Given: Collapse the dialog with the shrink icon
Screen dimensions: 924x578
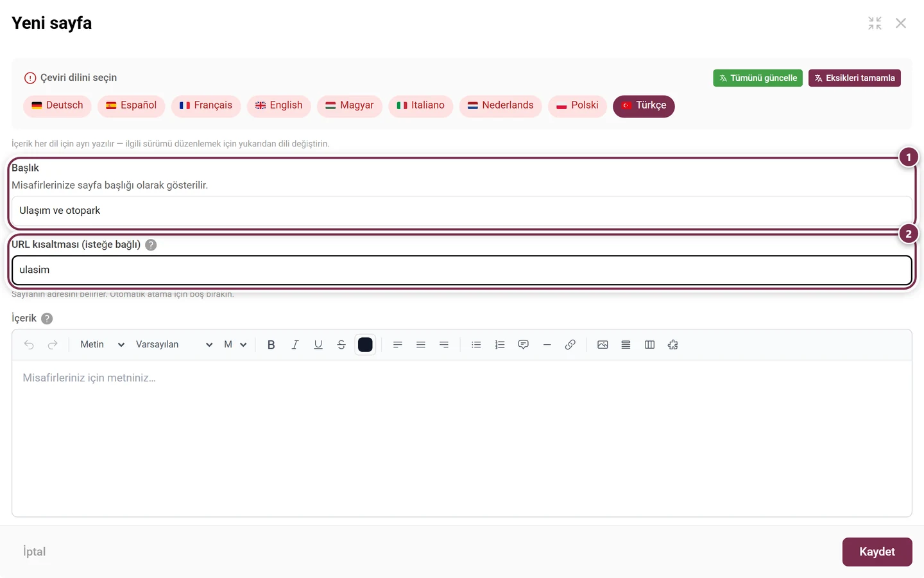Looking at the screenshot, I should (875, 23).
